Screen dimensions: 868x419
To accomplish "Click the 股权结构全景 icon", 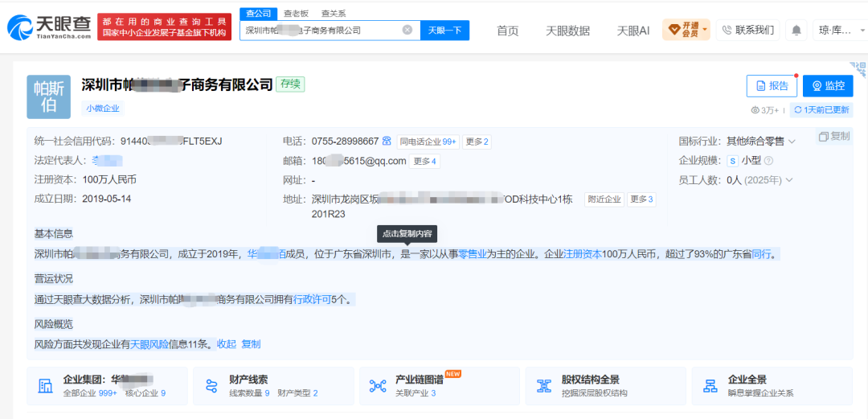I will tap(543, 386).
